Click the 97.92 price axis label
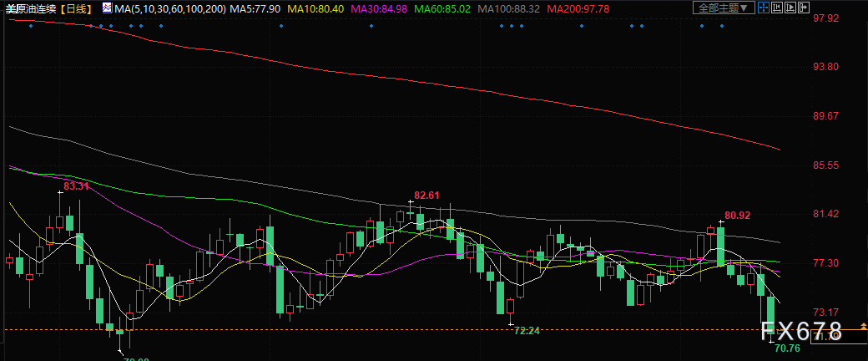 (825, 18)
